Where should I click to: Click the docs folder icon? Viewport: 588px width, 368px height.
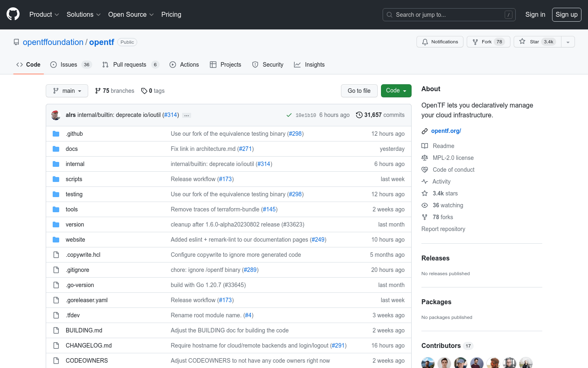pyautogui.click(x=56, y=149)
